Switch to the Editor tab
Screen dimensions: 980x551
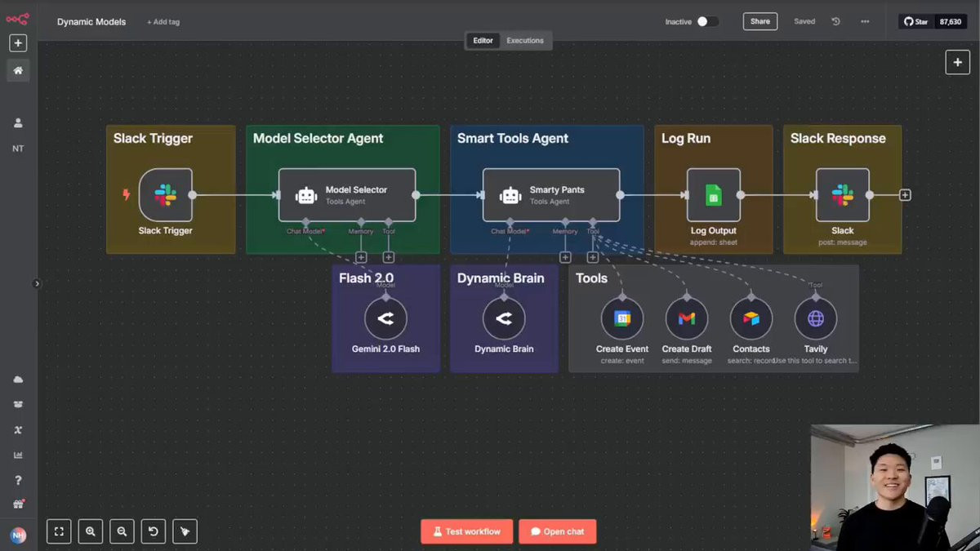click(x=483, y=41)
